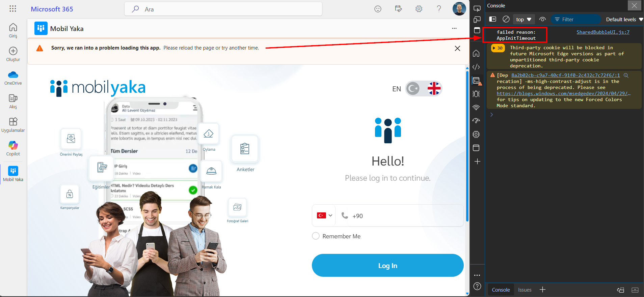Image resolution: width=644 pixels, height=297 pixels.
Task: Select Mobil Yaka app in sidebar
Action: point(13,174)
